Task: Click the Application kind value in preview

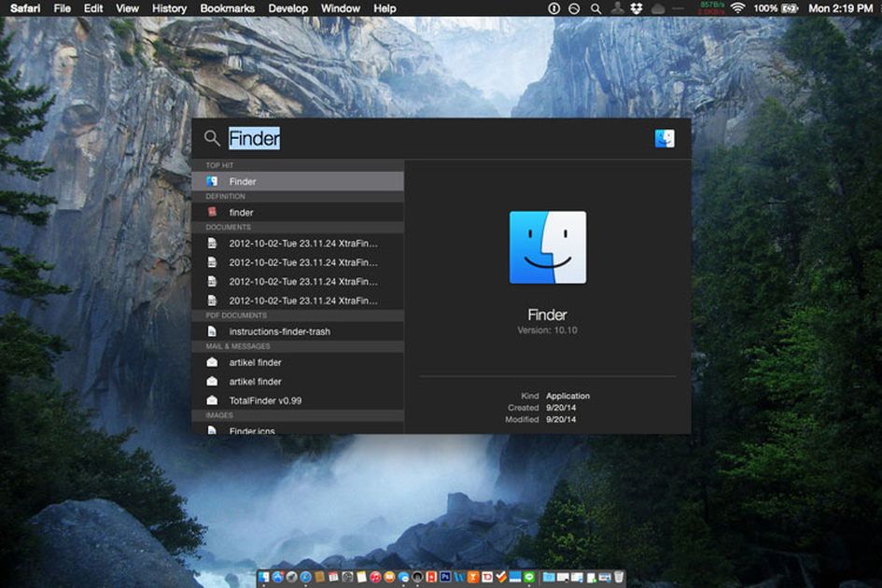Action: [567, 396]
